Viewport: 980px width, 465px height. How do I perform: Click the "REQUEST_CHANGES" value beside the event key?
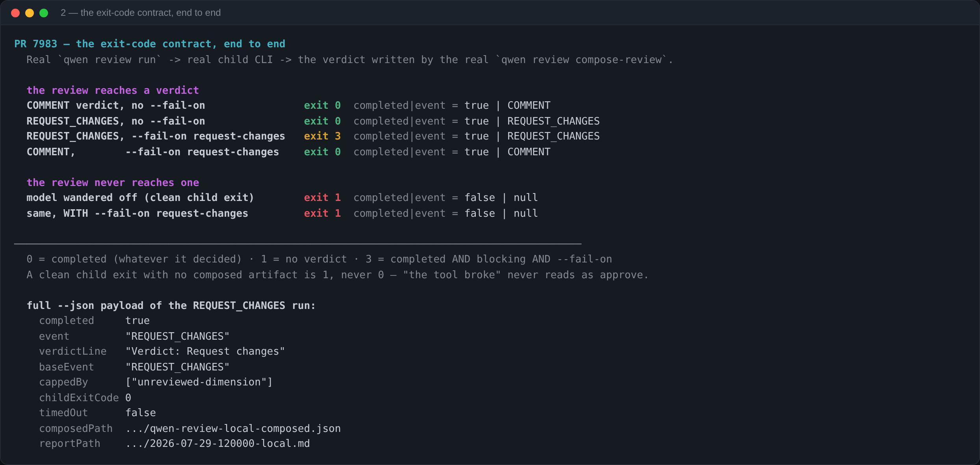(177, 336)
